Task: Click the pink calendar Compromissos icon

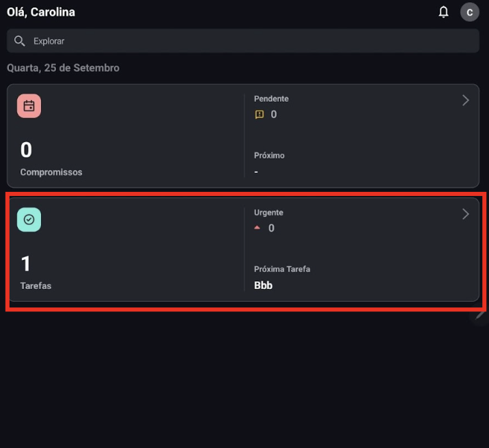Action: [29, 106]
